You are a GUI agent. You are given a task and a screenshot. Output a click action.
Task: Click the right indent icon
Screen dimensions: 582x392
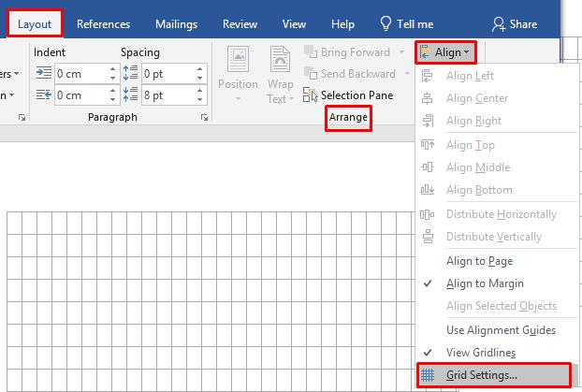(x=43, y=94)
